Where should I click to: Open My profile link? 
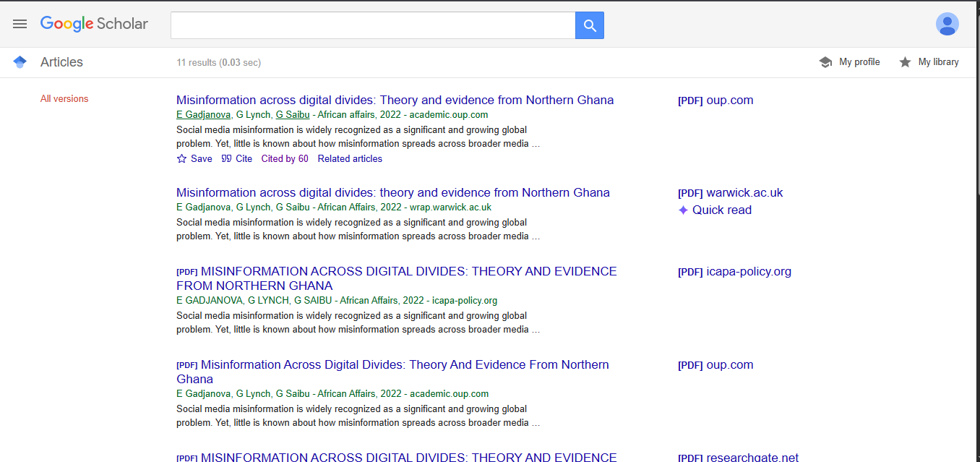pos(859,62)
